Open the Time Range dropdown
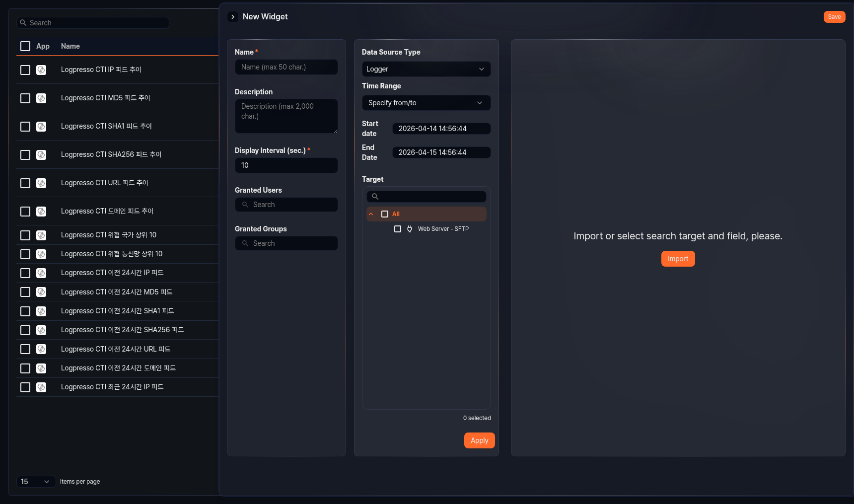The image size is (854, 504). pyautogui.click(x=426, y=103)
